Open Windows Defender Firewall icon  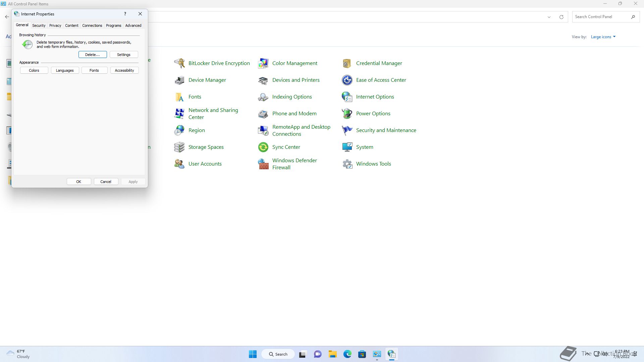263,164
